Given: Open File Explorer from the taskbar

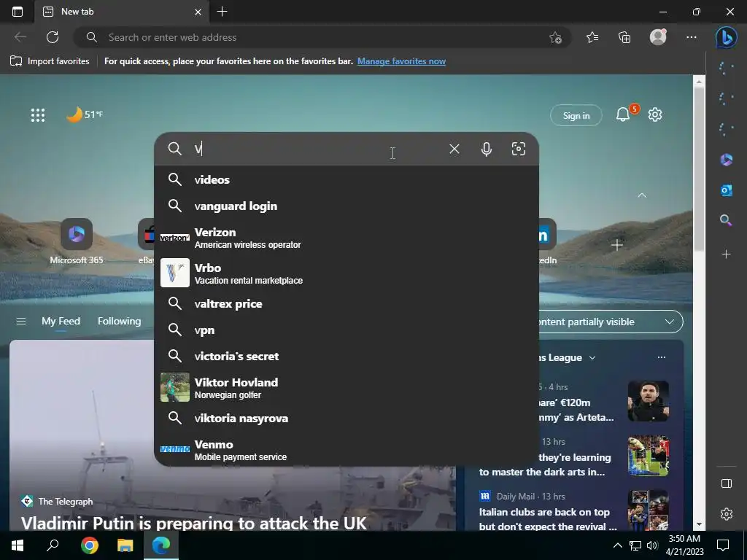Looking at the screenshot, I should [125, 545].
